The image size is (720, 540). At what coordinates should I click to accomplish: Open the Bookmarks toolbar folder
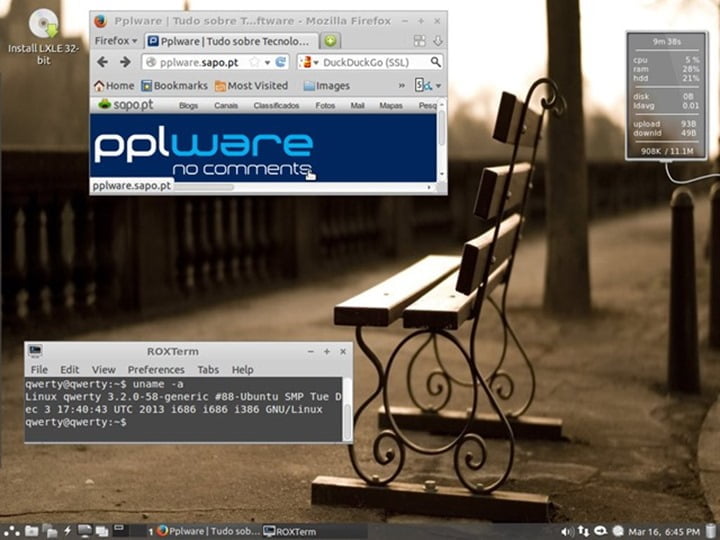tap(174, 85)
